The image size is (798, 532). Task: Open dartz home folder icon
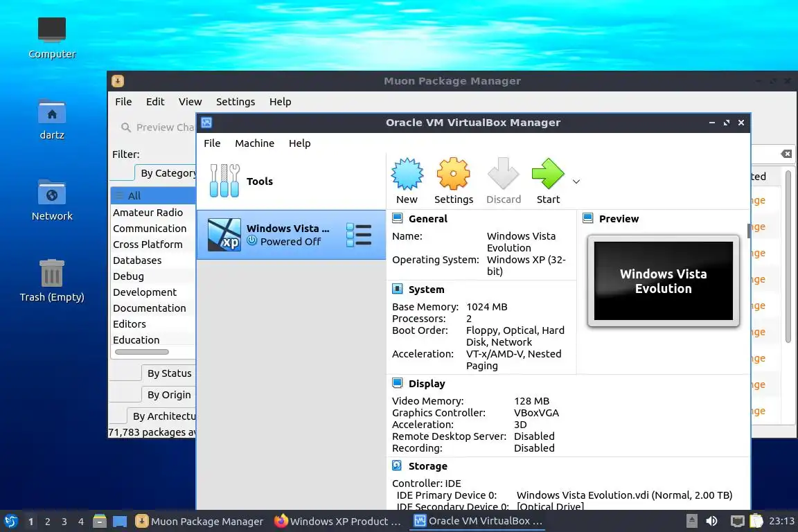pos(52,112)
